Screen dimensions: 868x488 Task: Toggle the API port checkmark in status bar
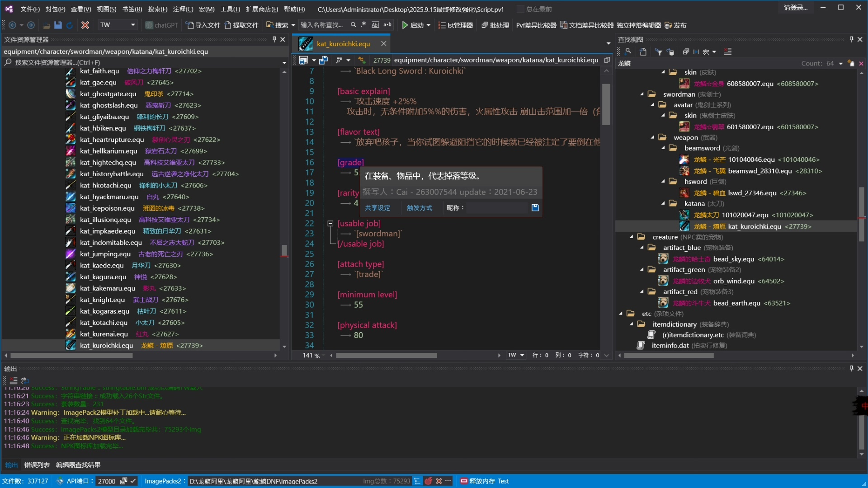[x=133, y=481]
